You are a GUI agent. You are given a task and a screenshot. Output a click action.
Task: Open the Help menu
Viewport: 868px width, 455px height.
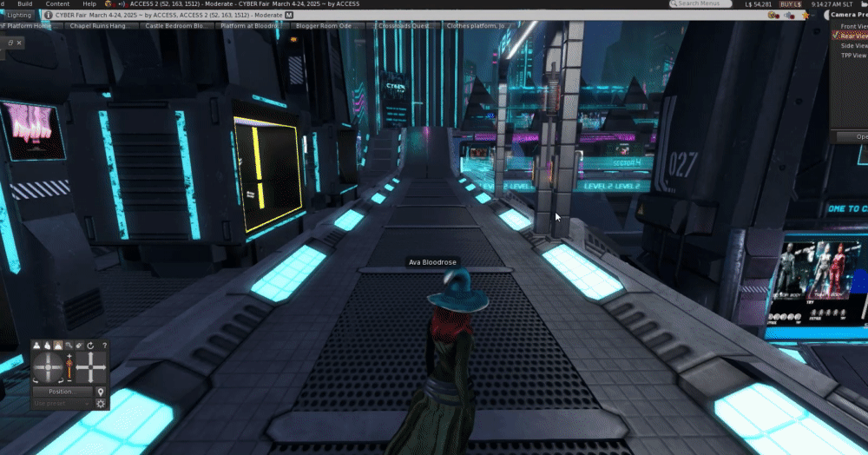pyautogui.click(x=89, y=3)
